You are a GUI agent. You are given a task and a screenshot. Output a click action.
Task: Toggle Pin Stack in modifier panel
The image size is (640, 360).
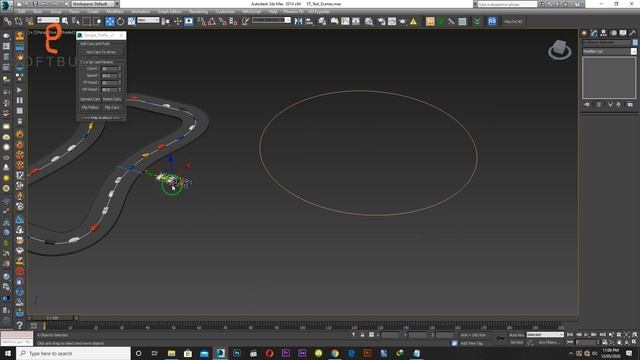587,105
